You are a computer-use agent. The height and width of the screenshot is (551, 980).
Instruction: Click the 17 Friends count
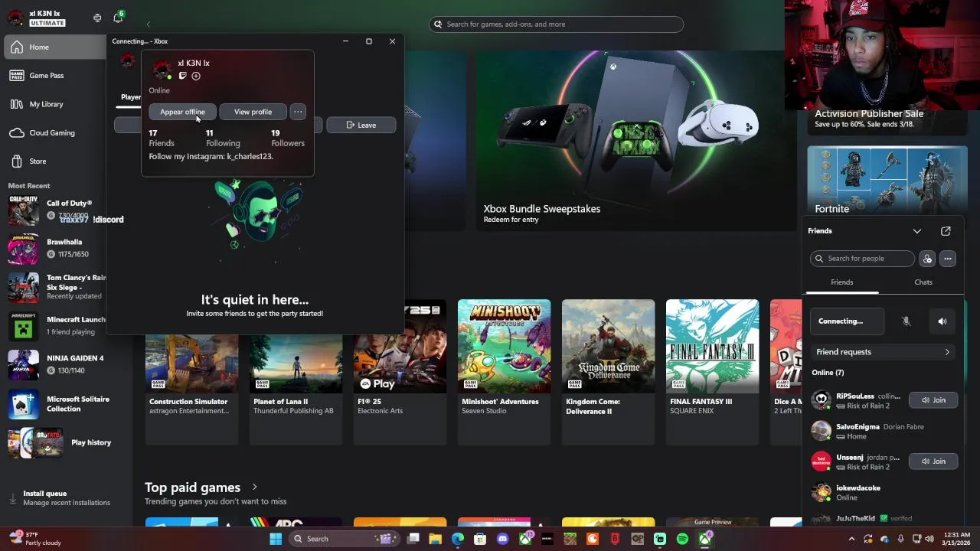point(162,138)
